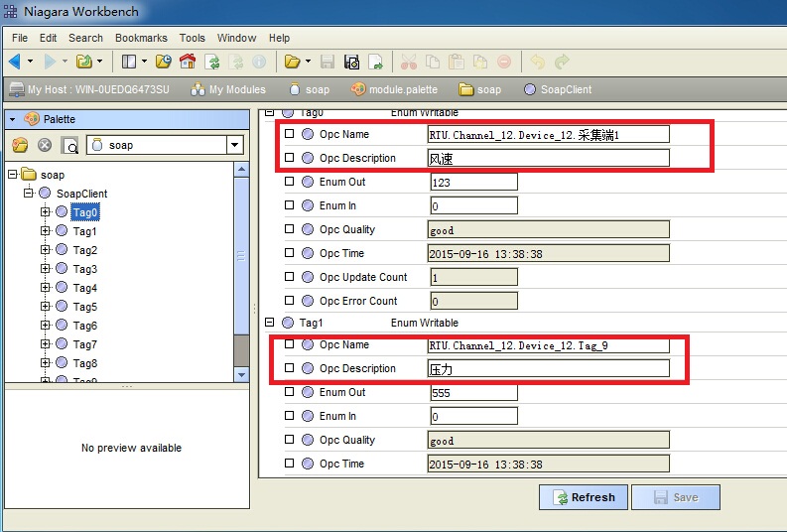Screen dimensions: 787x532
Task: Expand Tag6 in the palette tree
Action: 46,326
